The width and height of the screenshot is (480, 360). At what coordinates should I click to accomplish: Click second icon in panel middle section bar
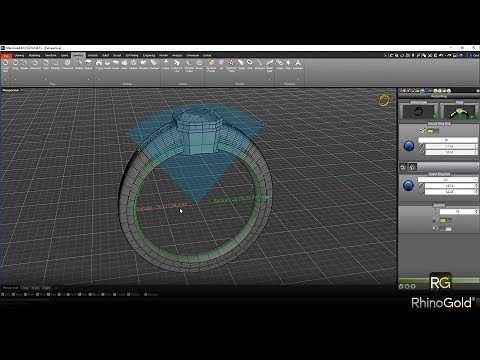tap(413, 167)
